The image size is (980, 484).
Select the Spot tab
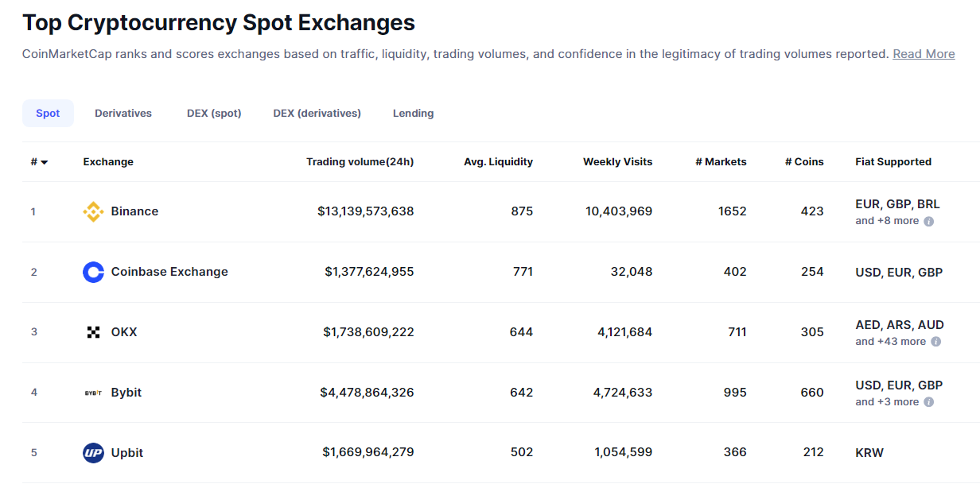click(48, 113)
